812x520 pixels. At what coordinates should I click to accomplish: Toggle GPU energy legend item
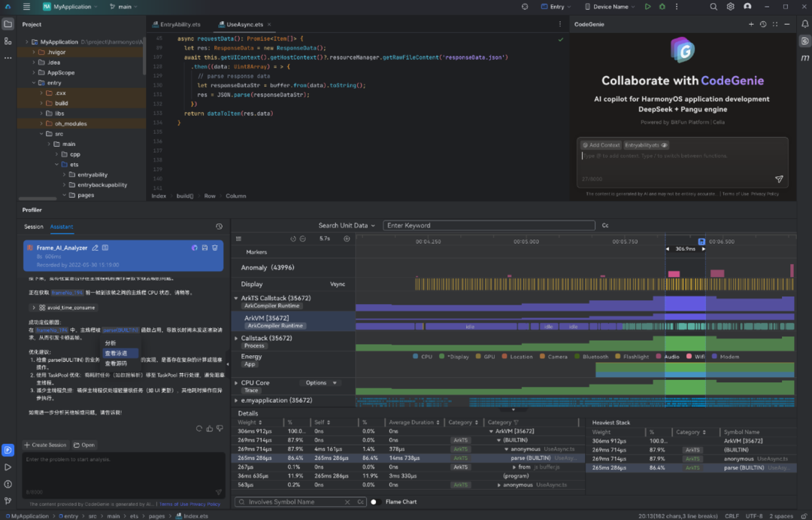[485, 357]
